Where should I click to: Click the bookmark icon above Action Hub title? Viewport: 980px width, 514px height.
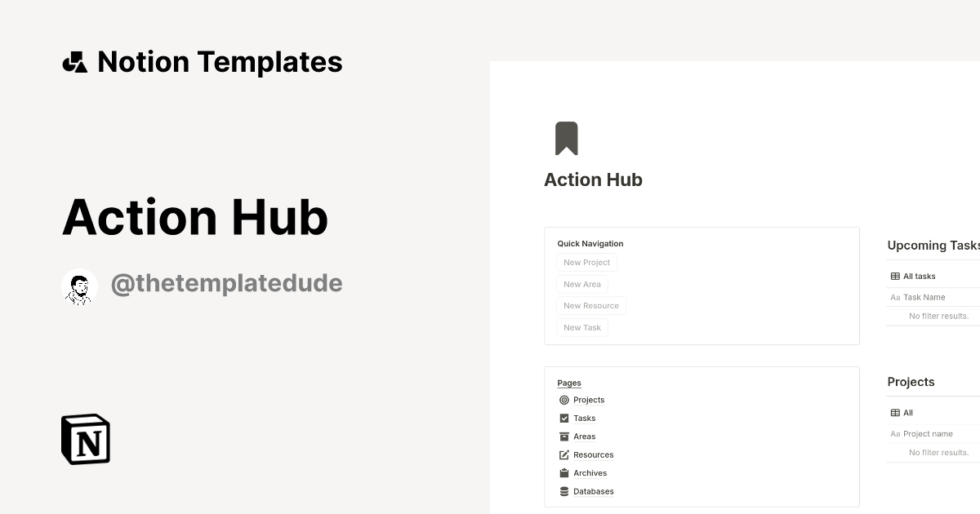[567, 138]
